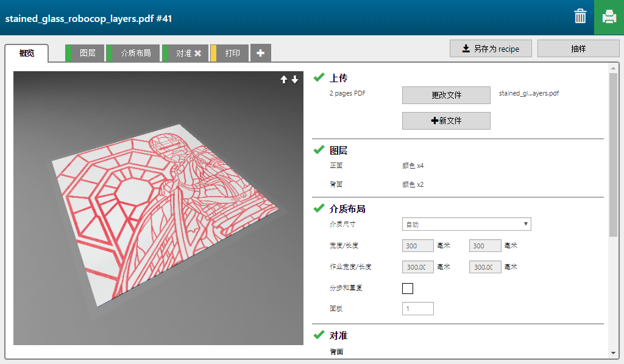Click the '颜色 x2' value in 图层 section
This screenshot has width=624, height=364.
click(x=413, y=184)
